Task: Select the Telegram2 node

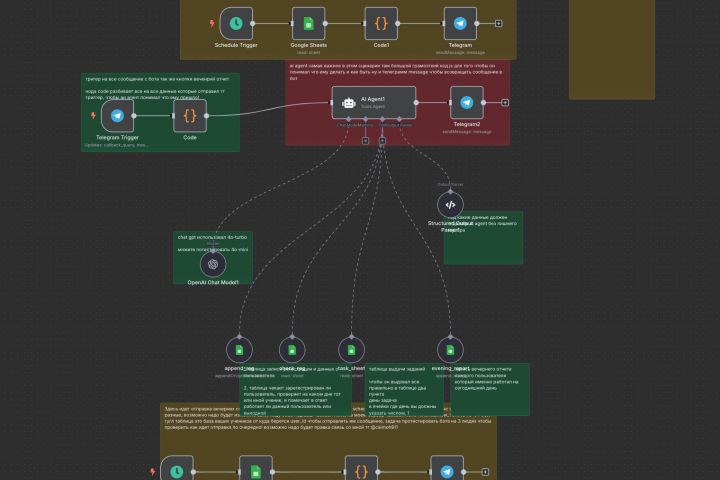Action: click(x=467, y=102)
